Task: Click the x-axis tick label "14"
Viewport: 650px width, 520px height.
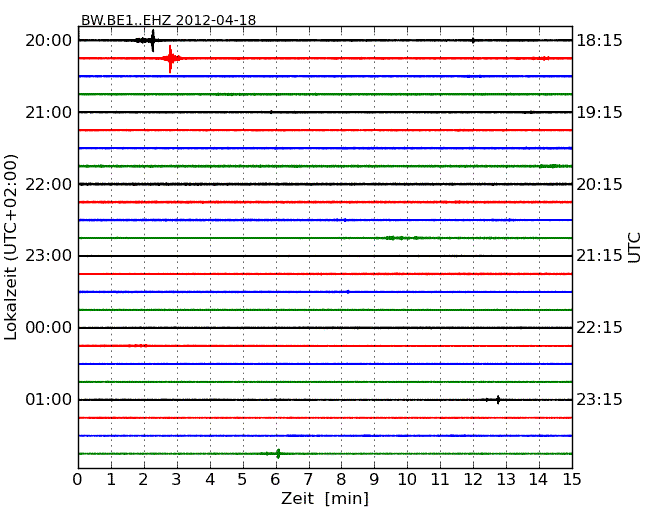Action: 538,479
